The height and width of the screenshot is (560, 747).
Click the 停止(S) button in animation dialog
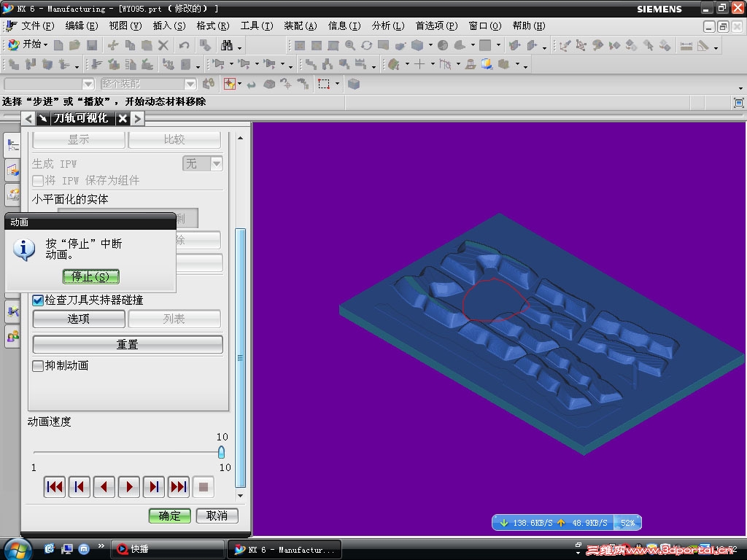[x=90, y=276]
